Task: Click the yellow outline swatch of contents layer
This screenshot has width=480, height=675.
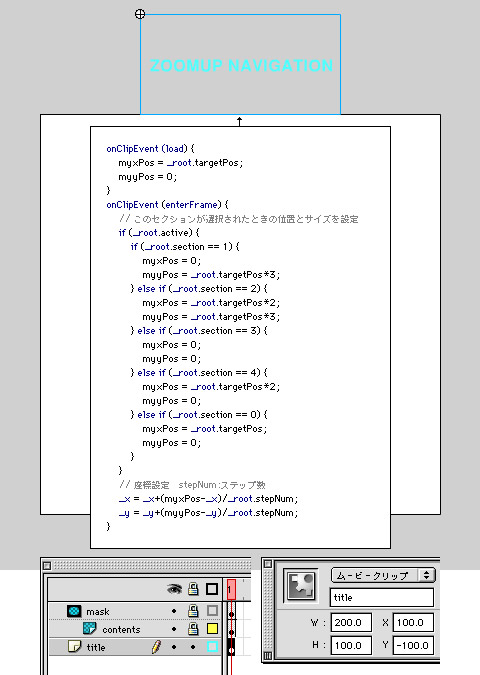Action: coord(212,629)
